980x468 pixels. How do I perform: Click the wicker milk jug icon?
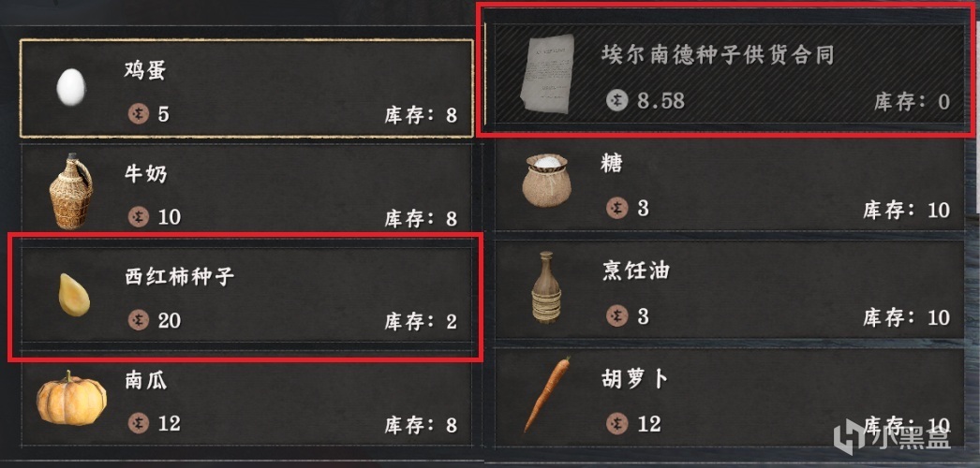coord(70,192)
